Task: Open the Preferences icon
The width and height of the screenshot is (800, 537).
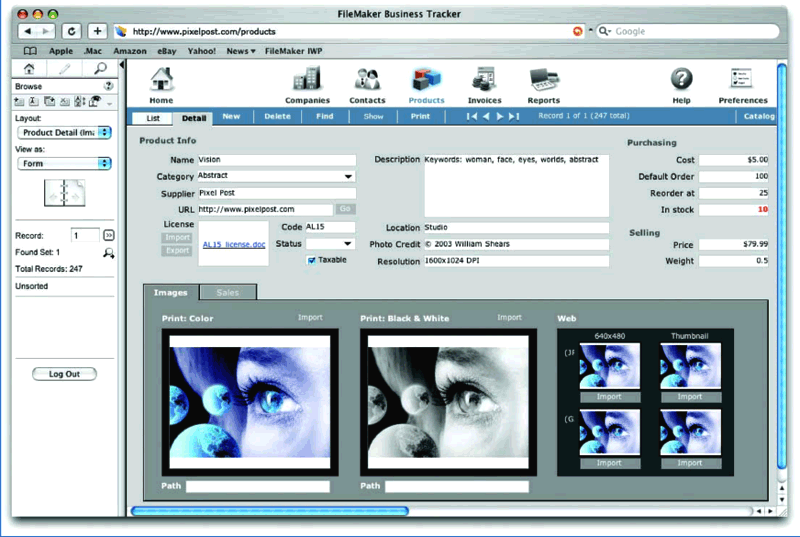Action: pos(742,80)
